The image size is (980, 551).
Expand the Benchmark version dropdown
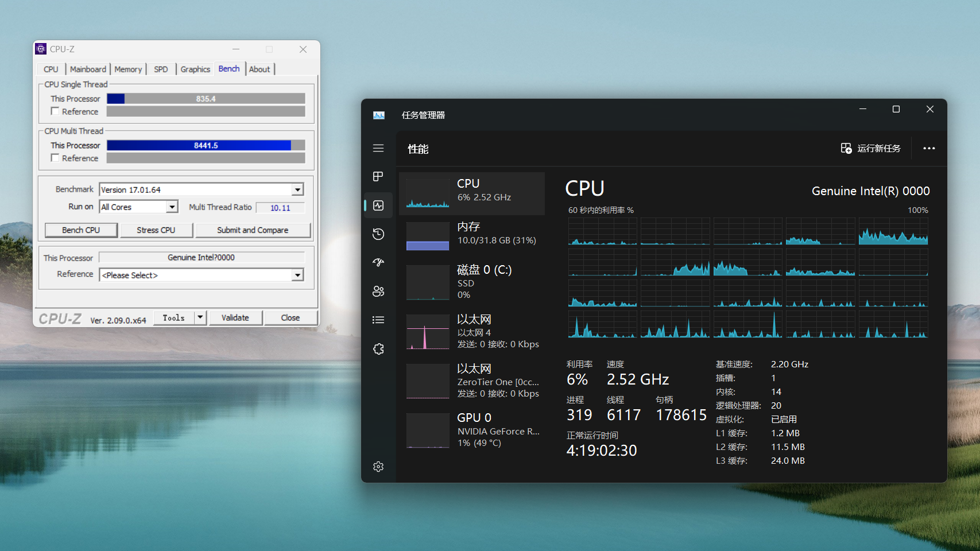pyautogui.click(x=297, y=190)
